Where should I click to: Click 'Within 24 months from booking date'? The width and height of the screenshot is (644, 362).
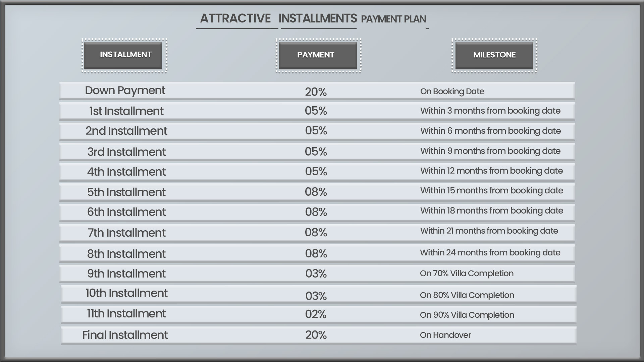490,252
